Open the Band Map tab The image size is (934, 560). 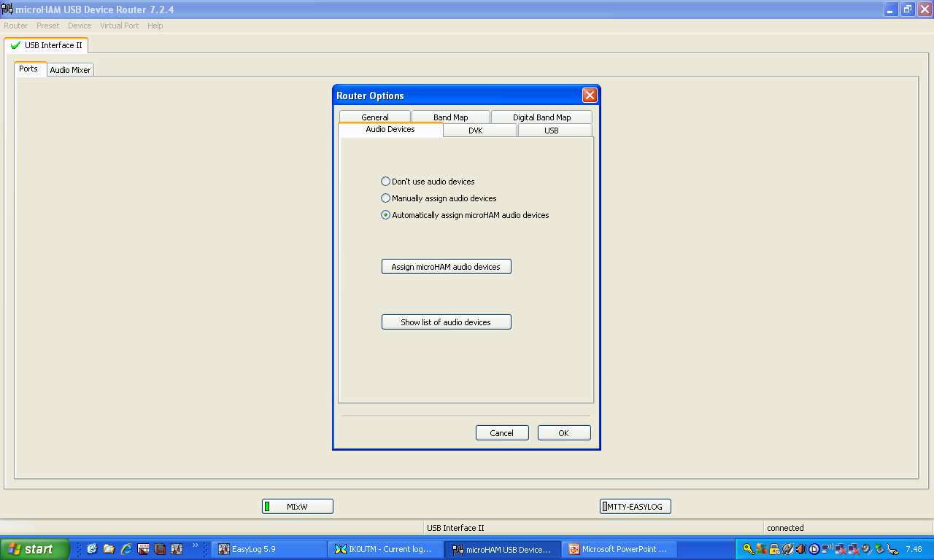(x=451, y=117)
